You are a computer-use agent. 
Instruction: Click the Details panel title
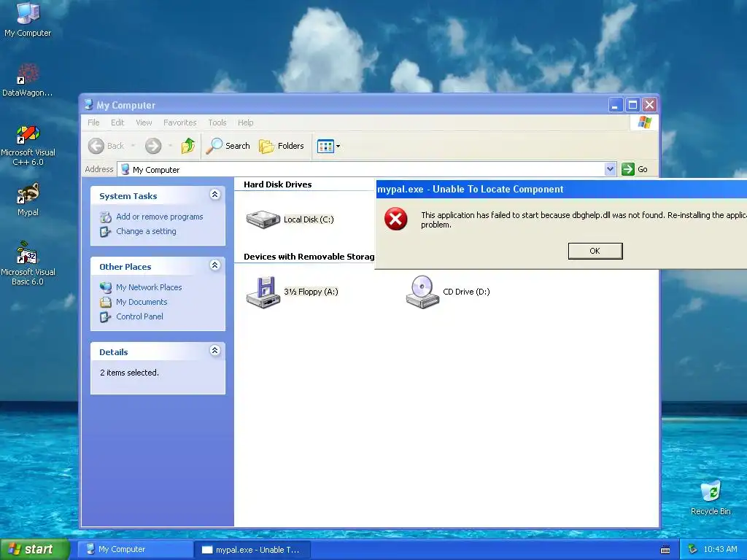[113, 352]
